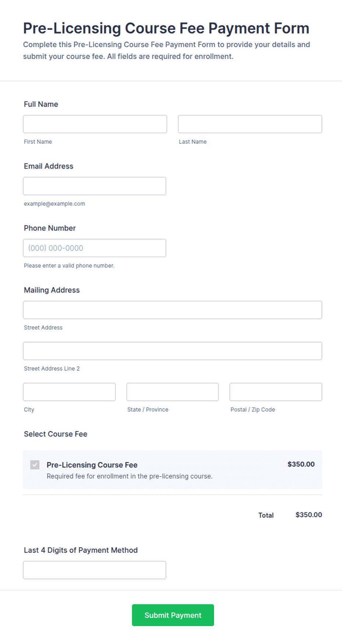Submit the form with Submit Payment
Viewport: 342px width, 644px height.
coord(173,615)
